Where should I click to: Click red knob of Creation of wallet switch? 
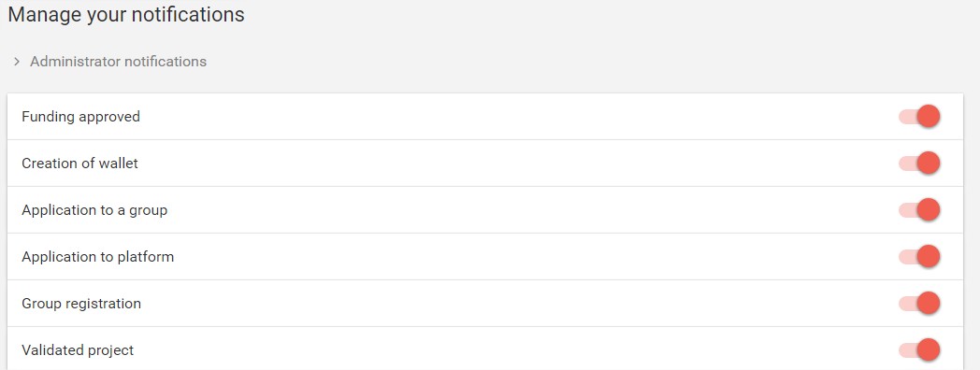[929, 164]
